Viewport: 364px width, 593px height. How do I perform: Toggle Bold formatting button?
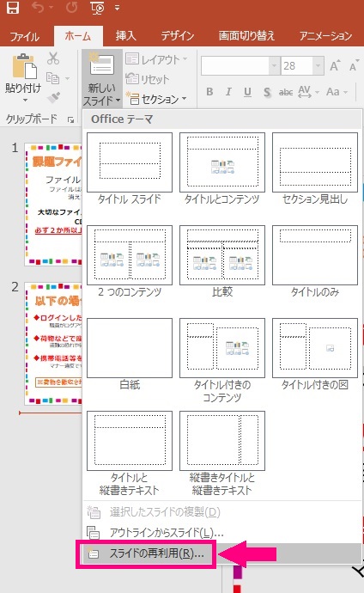(x=210, y=91)
